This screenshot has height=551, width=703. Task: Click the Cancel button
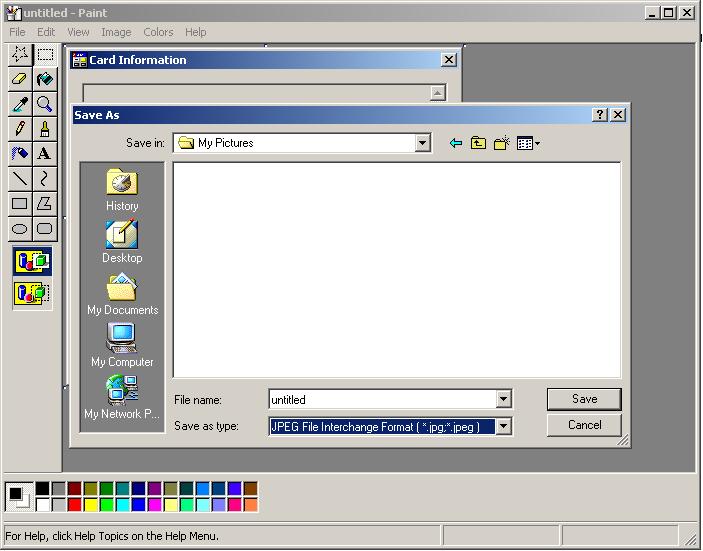(x=584, y=425)
